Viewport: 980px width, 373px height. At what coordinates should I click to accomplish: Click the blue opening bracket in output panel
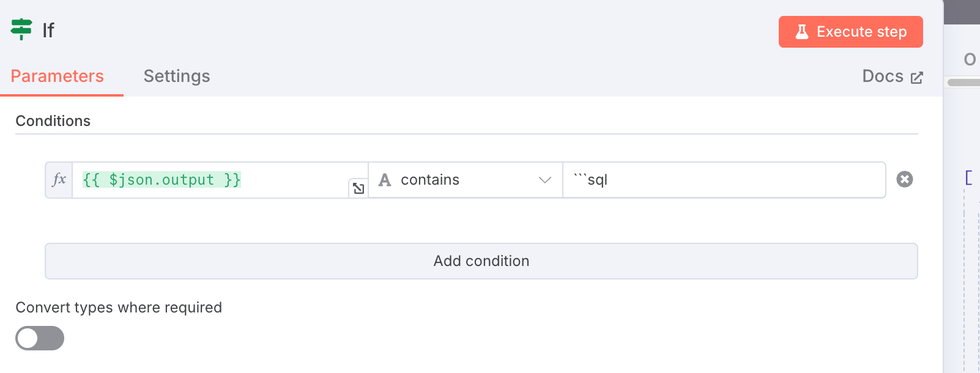tap(968, 178)
